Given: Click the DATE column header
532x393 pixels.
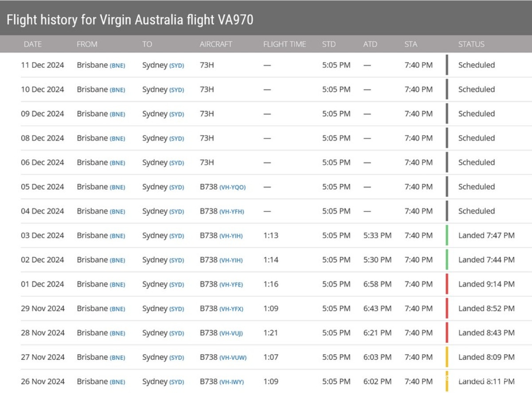Looking at the screenshot, I should pyautogui.click(x=33, y=44).
